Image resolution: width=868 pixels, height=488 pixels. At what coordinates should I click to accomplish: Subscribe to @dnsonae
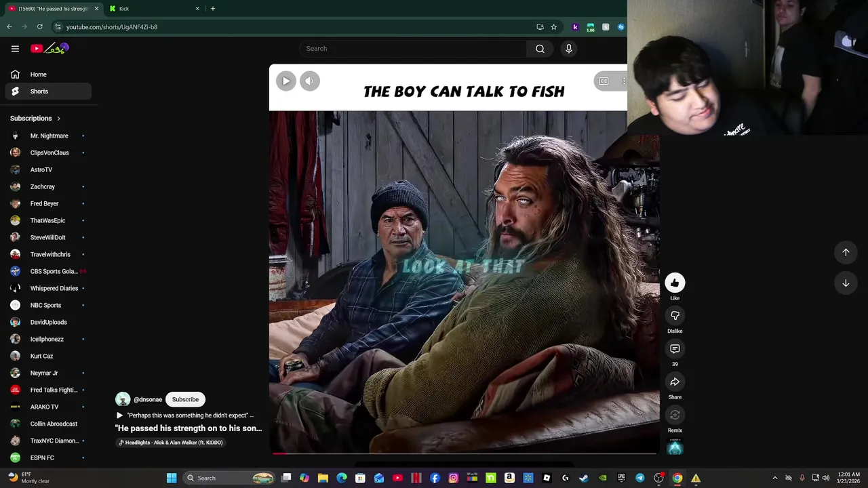pyautogui.click(x=185, y=399)
